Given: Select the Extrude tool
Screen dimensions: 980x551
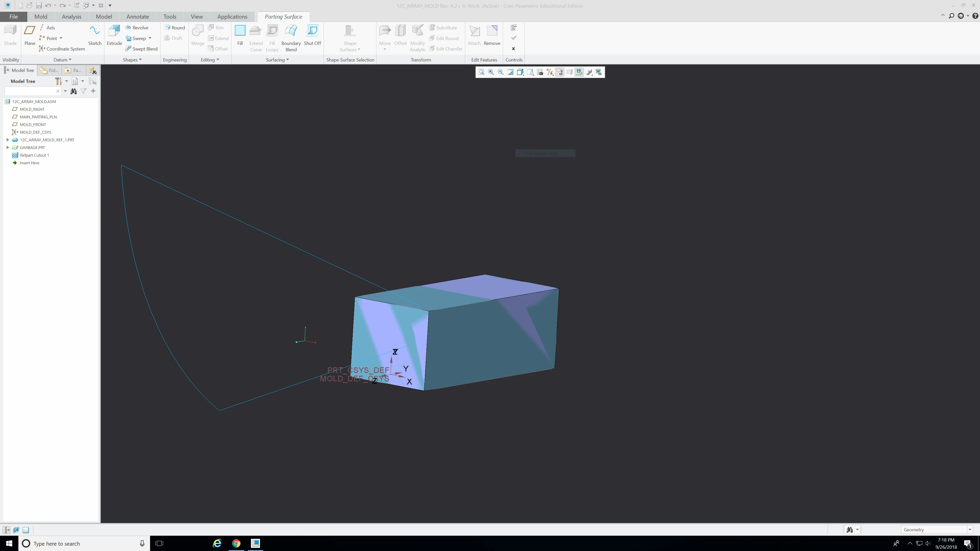Looking at the screenshot, I should 114,35.
